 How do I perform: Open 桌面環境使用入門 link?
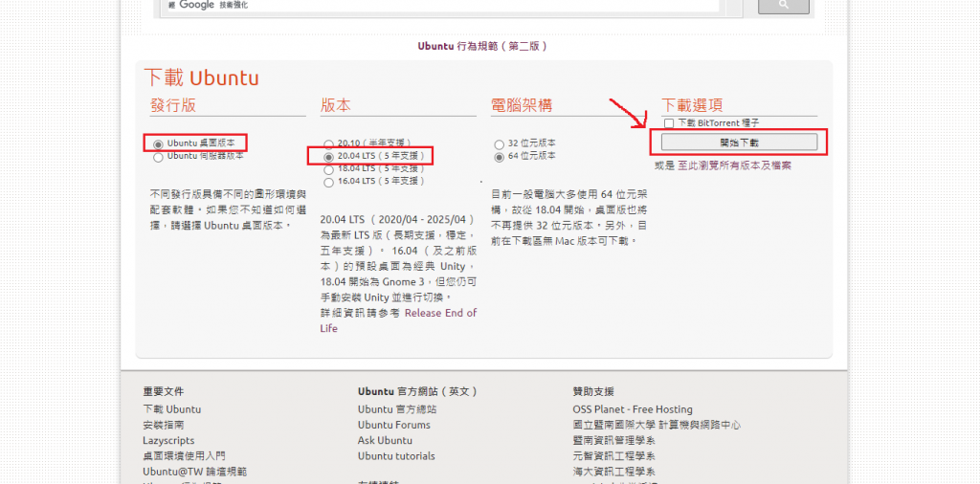coord(184,456)
